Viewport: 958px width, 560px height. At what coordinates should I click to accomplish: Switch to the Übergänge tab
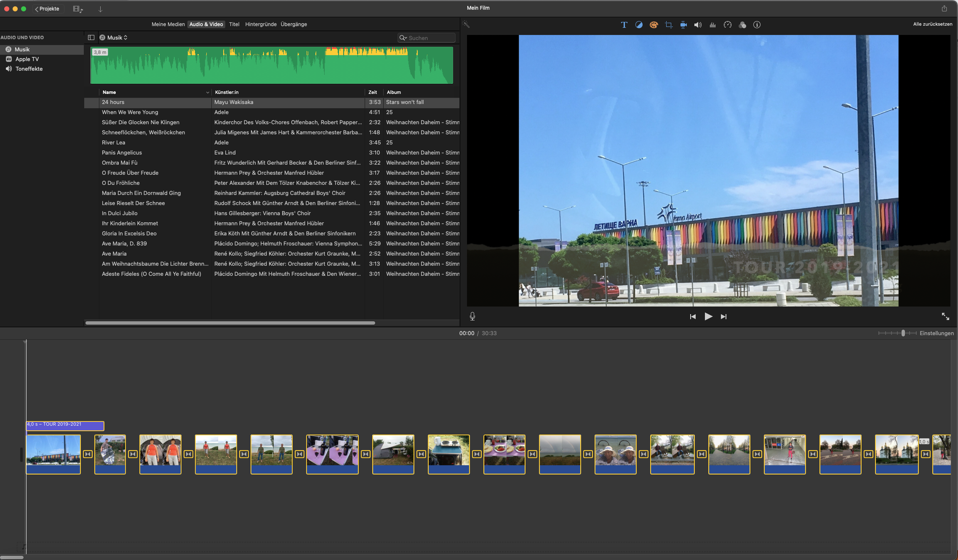(294, 24)
